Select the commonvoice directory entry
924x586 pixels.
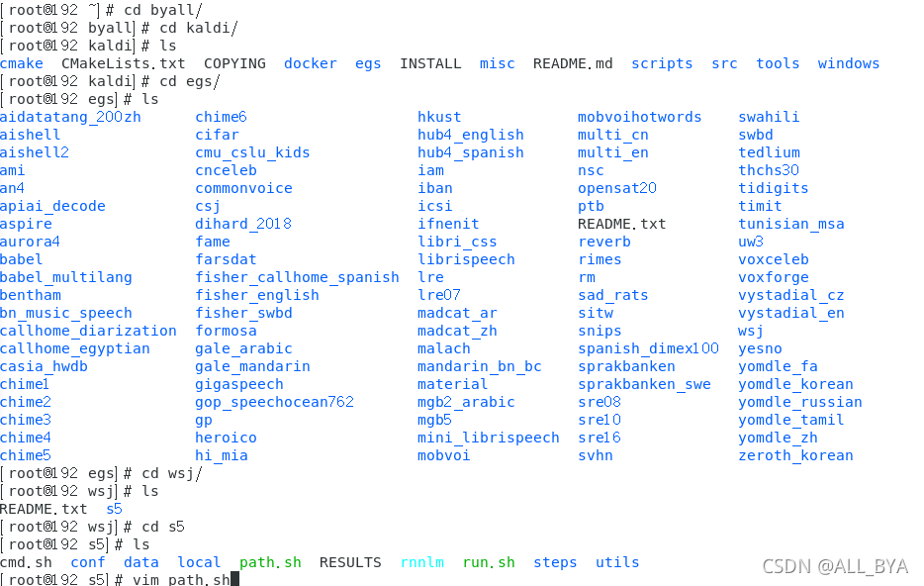coord(243,188)
